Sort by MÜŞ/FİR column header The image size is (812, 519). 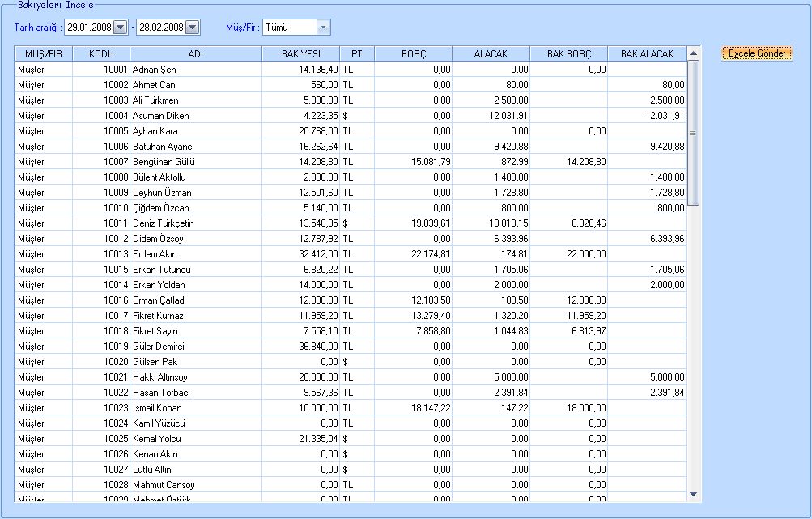tap(44, 54)
